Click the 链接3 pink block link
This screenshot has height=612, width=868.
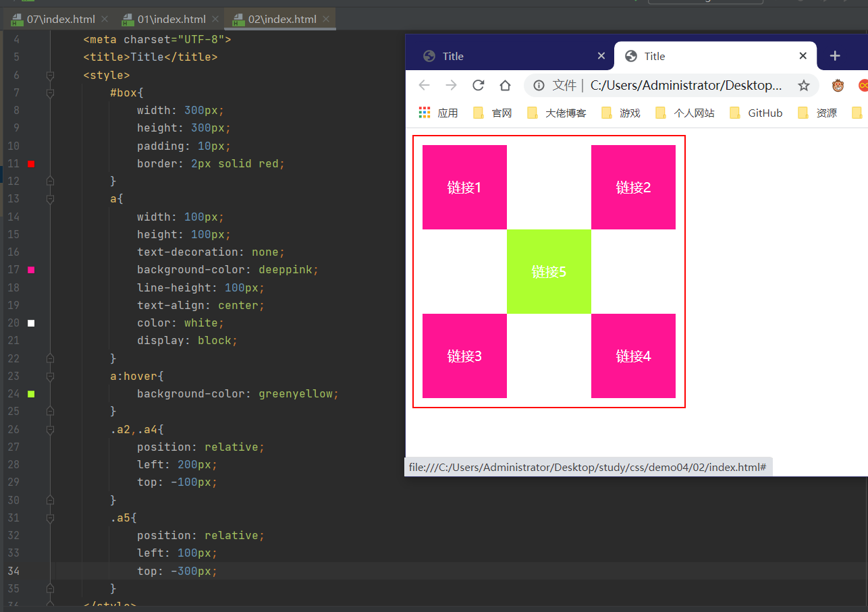(x=464, y=356)
